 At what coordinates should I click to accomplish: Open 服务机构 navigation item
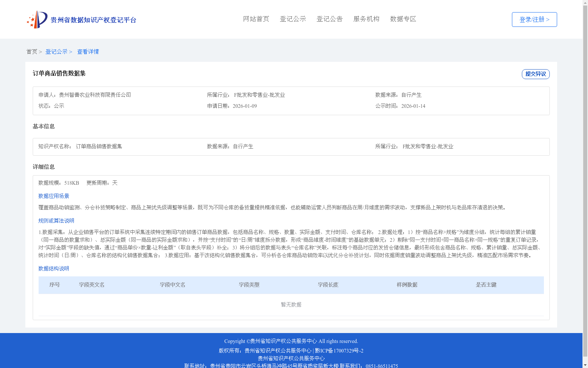[366, 19]
